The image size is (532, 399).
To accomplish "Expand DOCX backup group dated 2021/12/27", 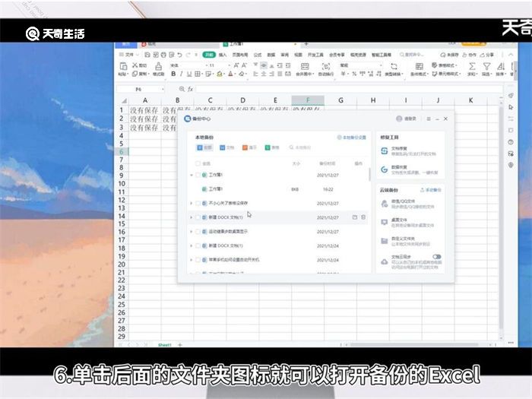I will 192,217.
